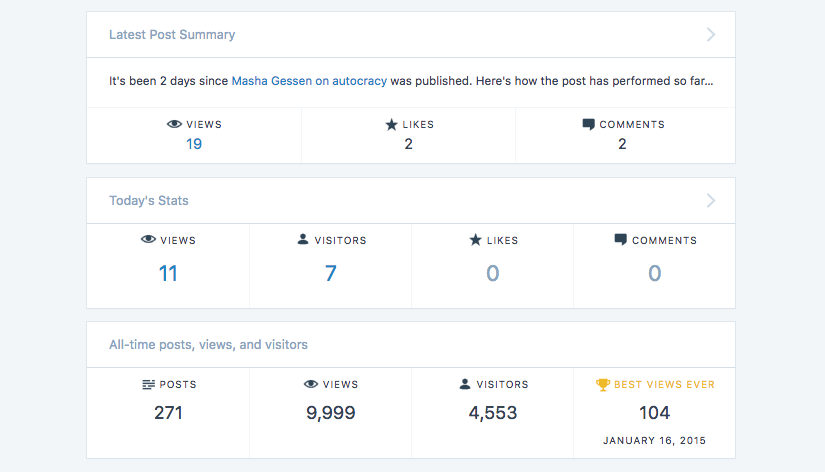Click the eye icon in Latest Post Summary

click(174, 125)
